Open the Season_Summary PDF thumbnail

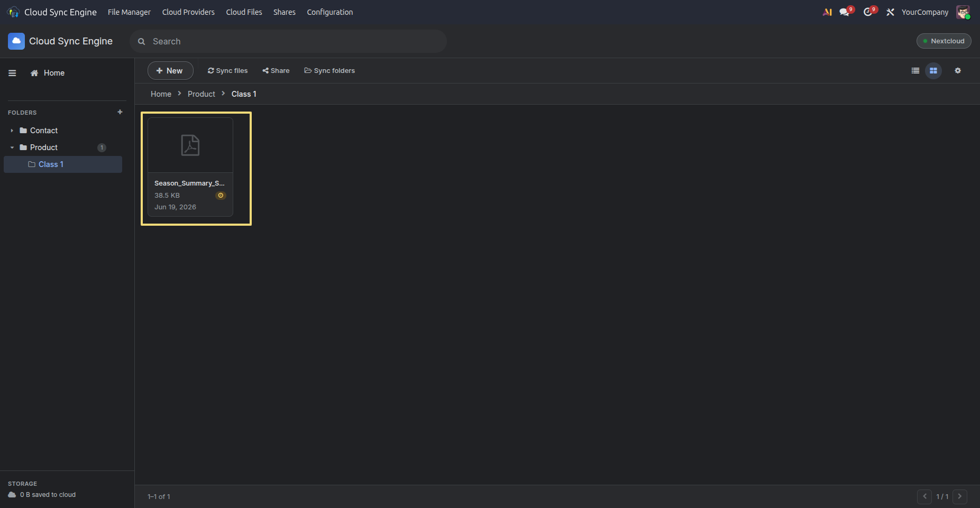click(190, 145)
